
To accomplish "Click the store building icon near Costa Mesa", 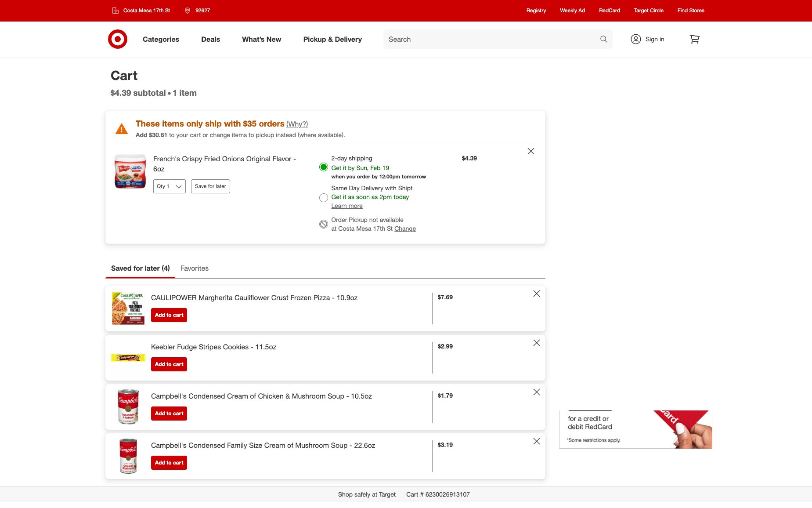I will [x=115, y=11].
